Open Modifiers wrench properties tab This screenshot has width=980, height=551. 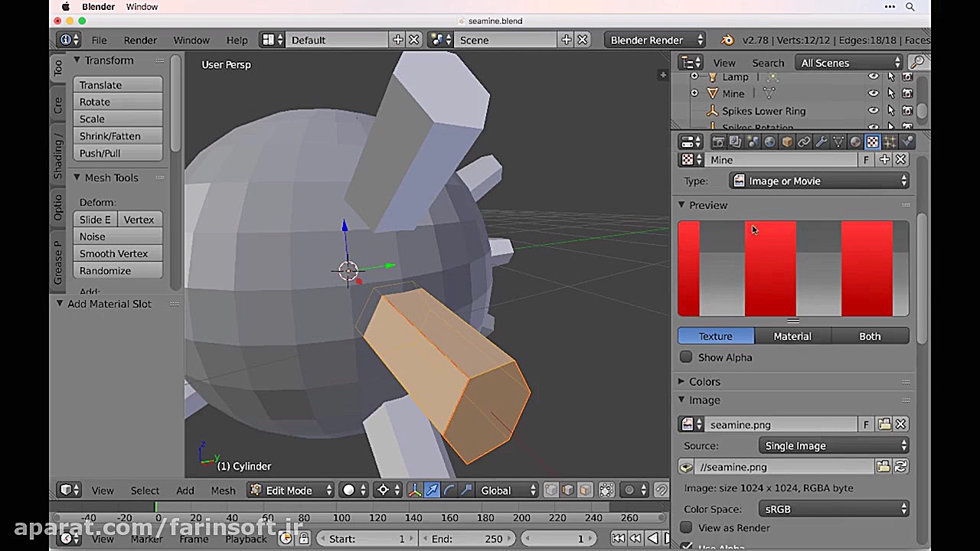822,142
